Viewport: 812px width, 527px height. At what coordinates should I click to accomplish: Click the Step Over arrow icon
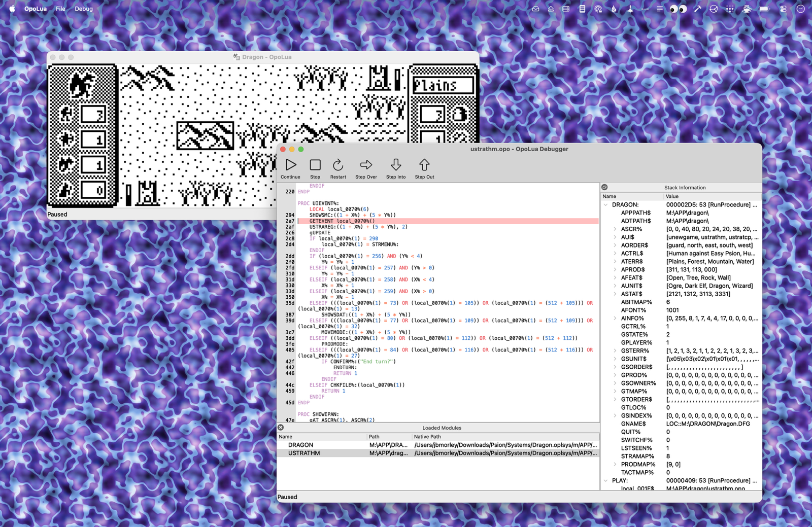(366, 165)
